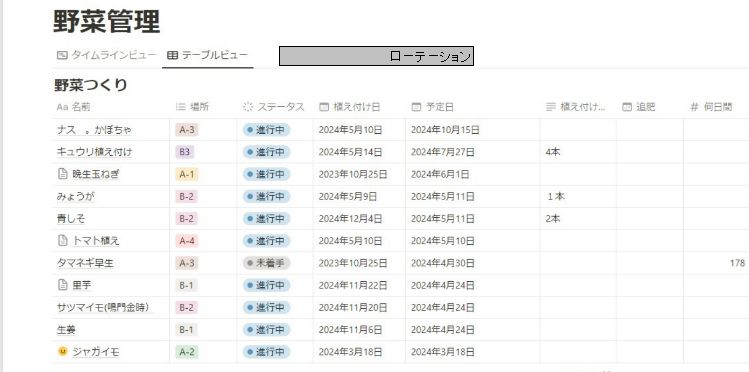Change 未着手 status of タマネギ早生
This screenshot has width=749, height=372.
[267, 263]
